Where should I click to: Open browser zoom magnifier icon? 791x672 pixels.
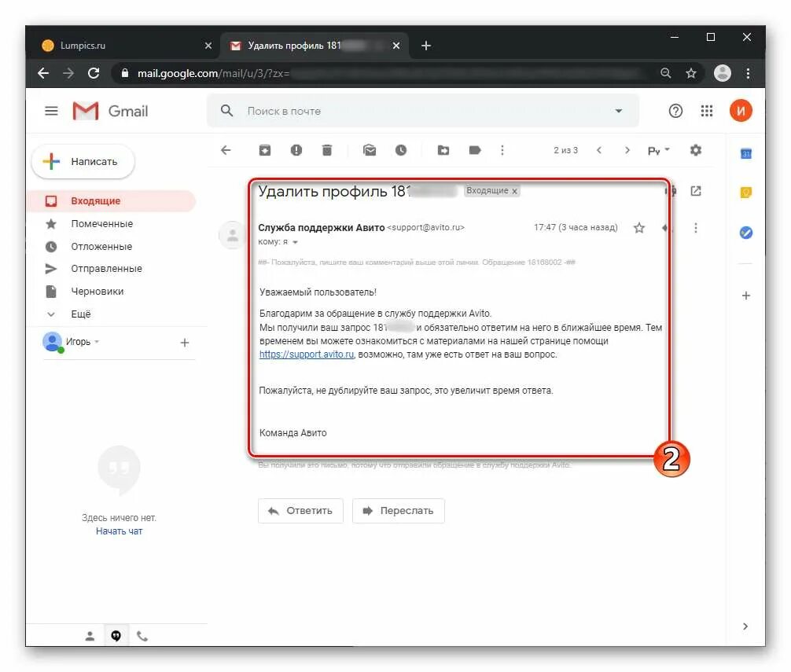point(666,73)
